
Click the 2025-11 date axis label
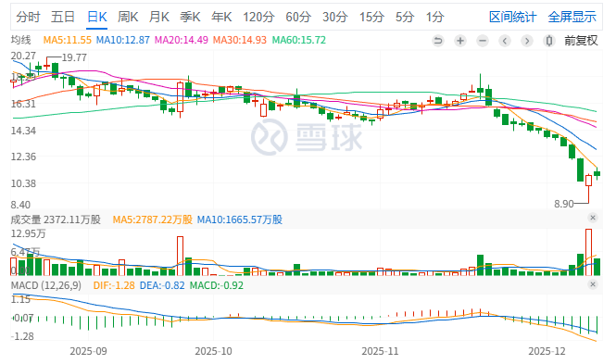(x=380, y=351)
